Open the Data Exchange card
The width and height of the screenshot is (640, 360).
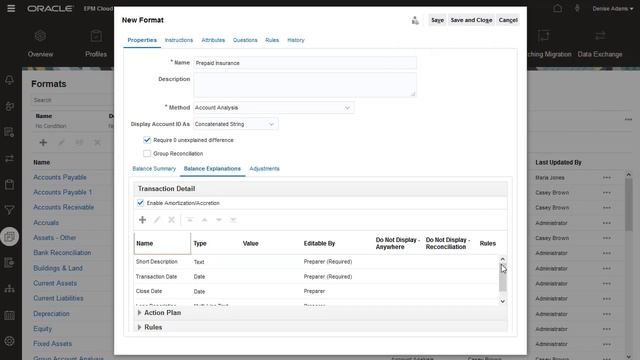(x=600, y=44)
